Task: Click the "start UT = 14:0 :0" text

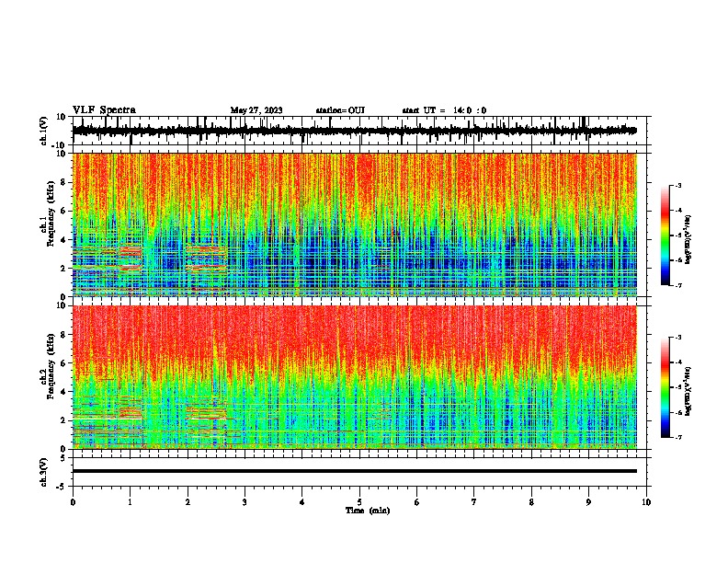Action: click(x=444, y=110)
